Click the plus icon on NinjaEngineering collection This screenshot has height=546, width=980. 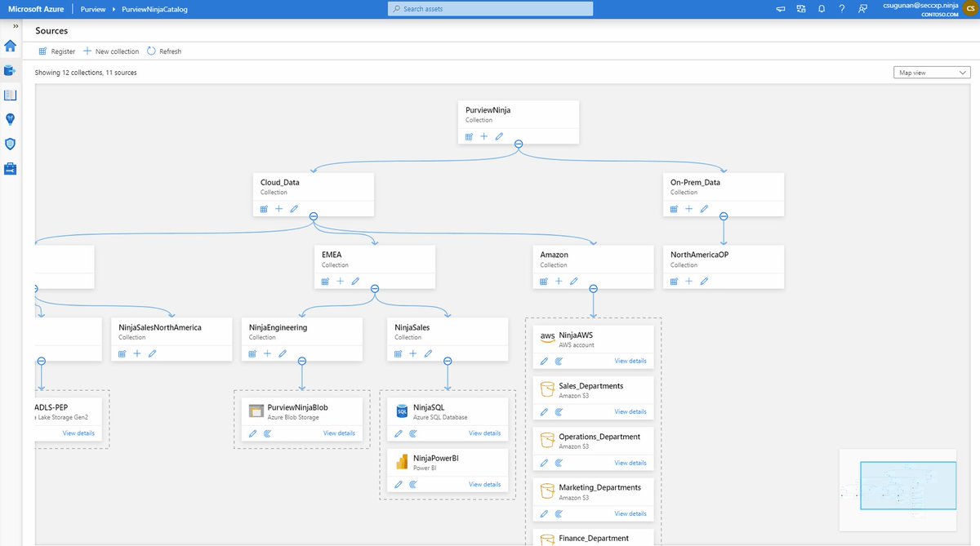[267, 353]
